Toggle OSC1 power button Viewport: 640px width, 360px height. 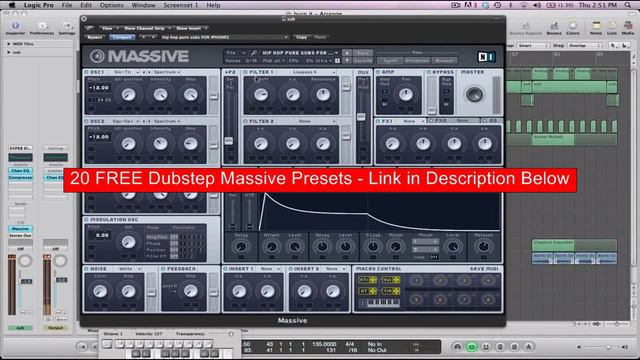[x=86, y=72]
